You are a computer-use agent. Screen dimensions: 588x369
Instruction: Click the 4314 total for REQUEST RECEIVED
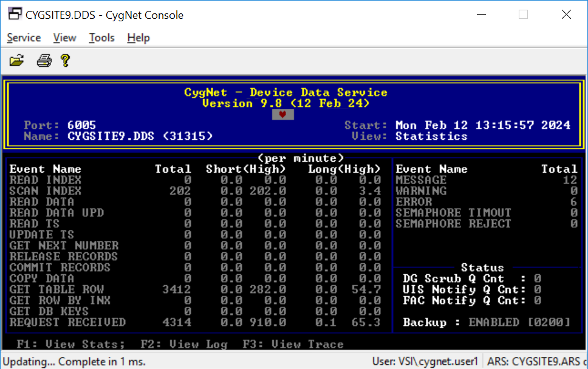[177, 322]
